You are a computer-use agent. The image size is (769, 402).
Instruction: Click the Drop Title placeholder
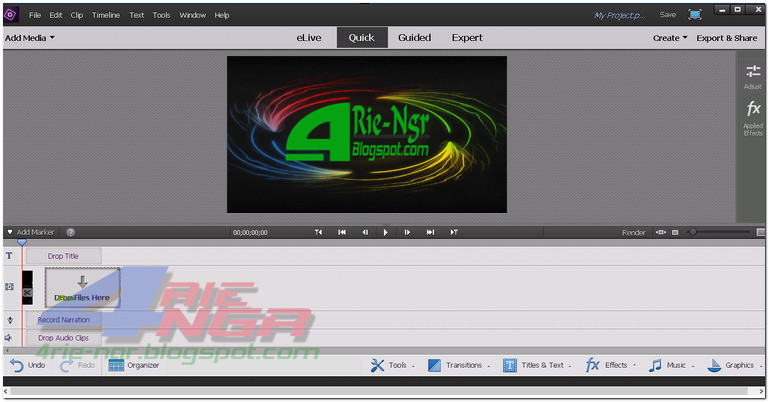pyautogui.click(x=63, y=256)
